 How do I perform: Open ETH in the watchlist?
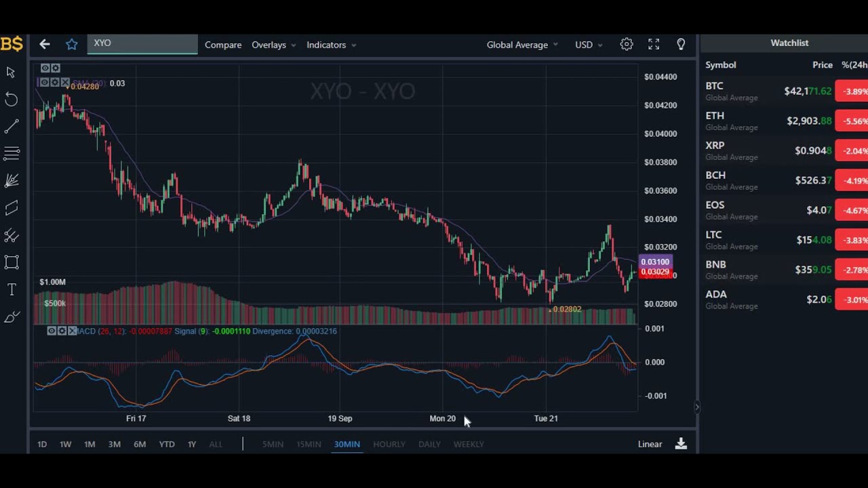tap(784, 121)
